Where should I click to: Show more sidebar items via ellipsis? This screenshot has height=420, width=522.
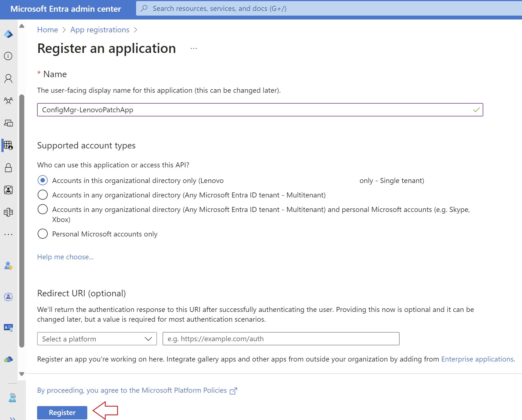8,235
